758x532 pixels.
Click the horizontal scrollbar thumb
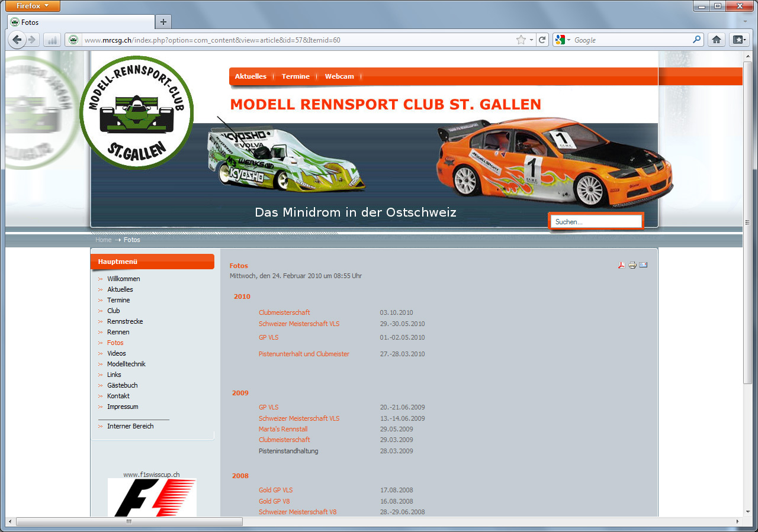(129, 522)
